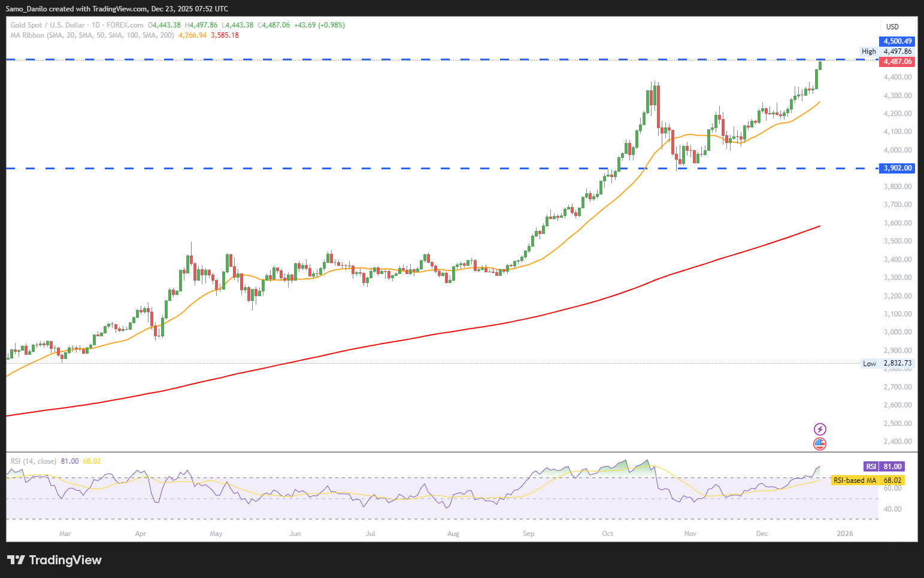Click the yellow RSI-based MA 68.02 label
Image resolution: width=924 pixels, height=578 pixels.
point(867,480)
